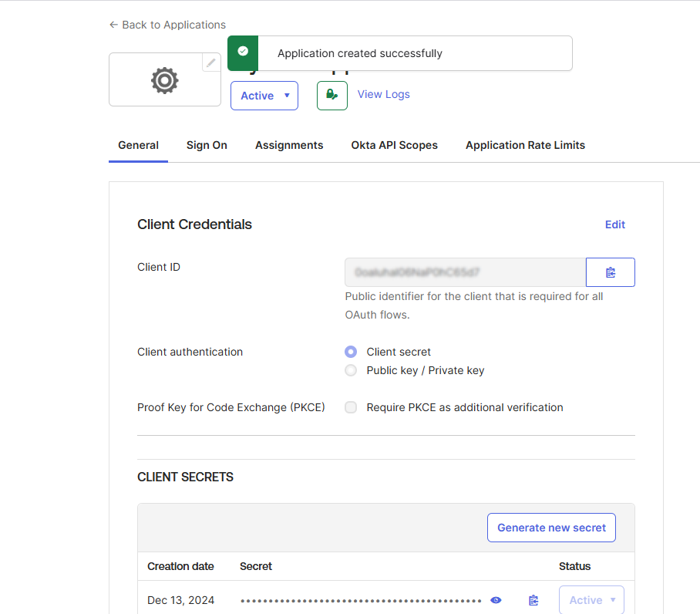
Task: Open the Assignments tab
Action: (289, 145)
